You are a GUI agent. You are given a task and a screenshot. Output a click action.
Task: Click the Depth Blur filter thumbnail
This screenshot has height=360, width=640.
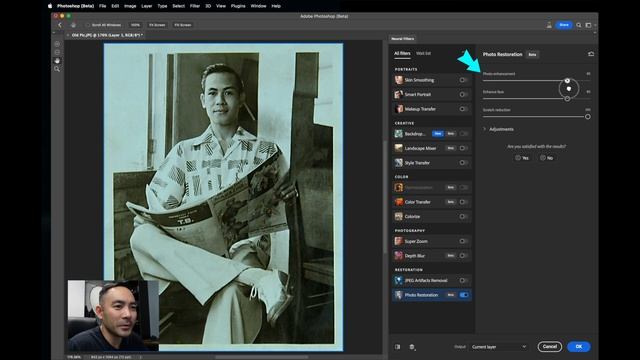[x=398, y=256]
